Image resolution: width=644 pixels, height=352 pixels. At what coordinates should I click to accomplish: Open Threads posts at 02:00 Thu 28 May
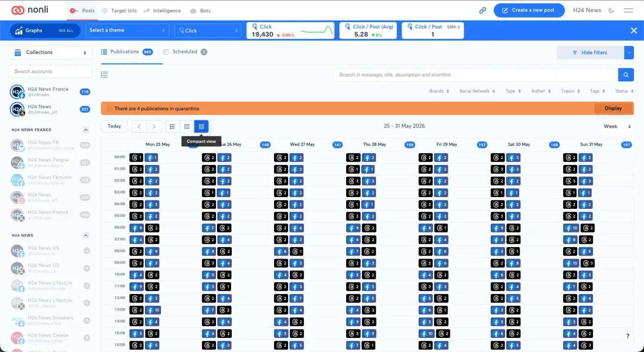point(353,181)
